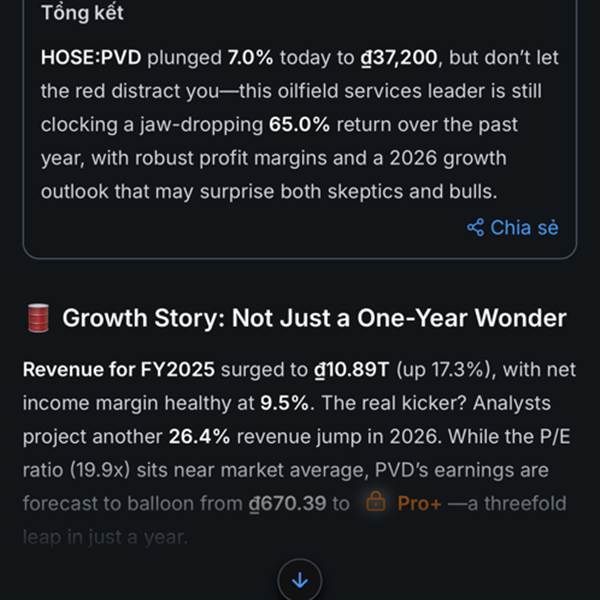This screenshot has height=600, width=600.
Task: Click the bold 7.0% plunge figure
Action: pyautogui.click(x=251, y=57)
